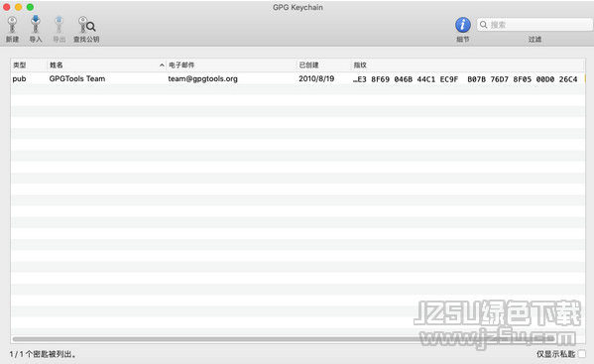
Task: Click team@gpgtools.org email cell
Action: [202, 78]
